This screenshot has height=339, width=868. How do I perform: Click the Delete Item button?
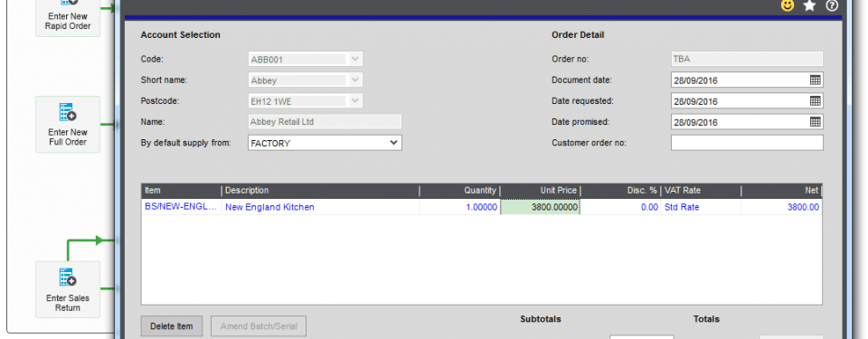click(172, 326)
